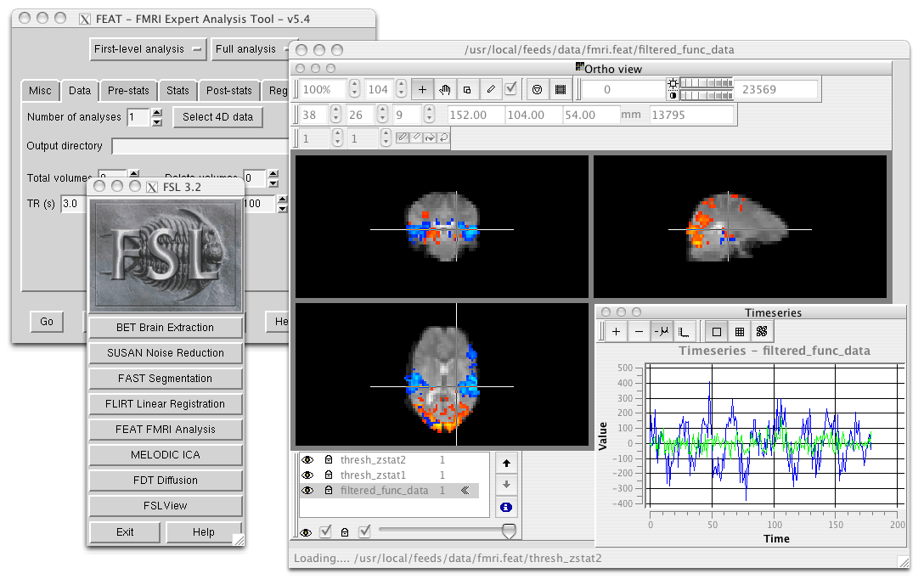Select the draw pencil in the drawing toolbar
The height and width of the screenshot is (579, 924).
coord(403,138)
